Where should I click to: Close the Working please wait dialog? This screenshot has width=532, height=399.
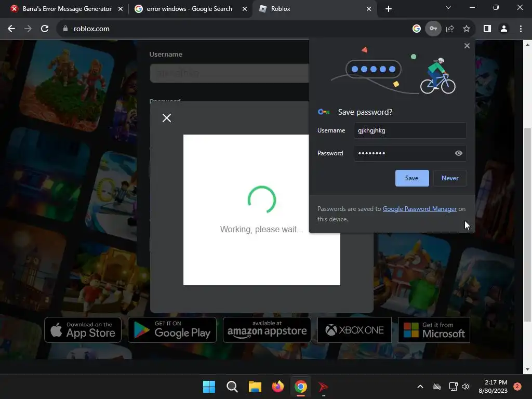pos(167,118)
